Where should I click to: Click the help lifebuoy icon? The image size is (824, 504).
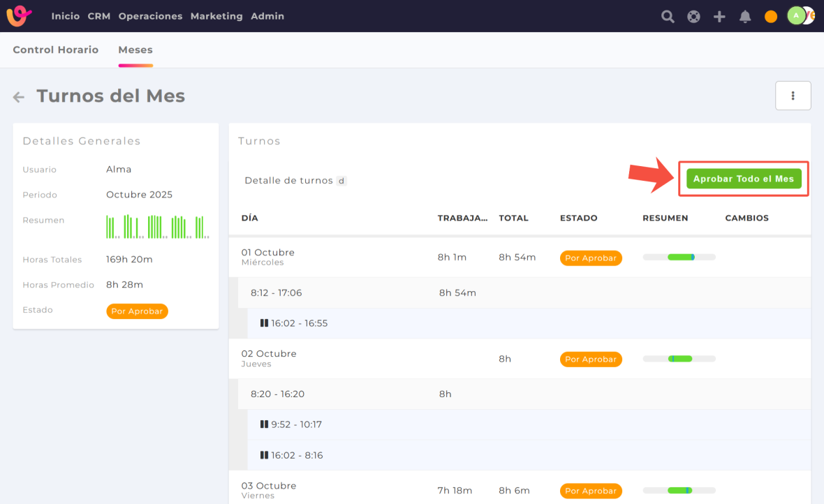point(693,17)
